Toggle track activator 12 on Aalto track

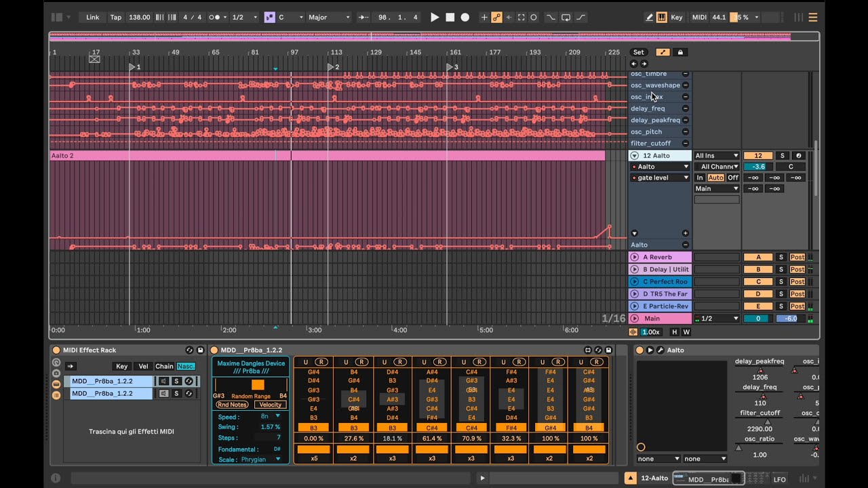[758, 156]
